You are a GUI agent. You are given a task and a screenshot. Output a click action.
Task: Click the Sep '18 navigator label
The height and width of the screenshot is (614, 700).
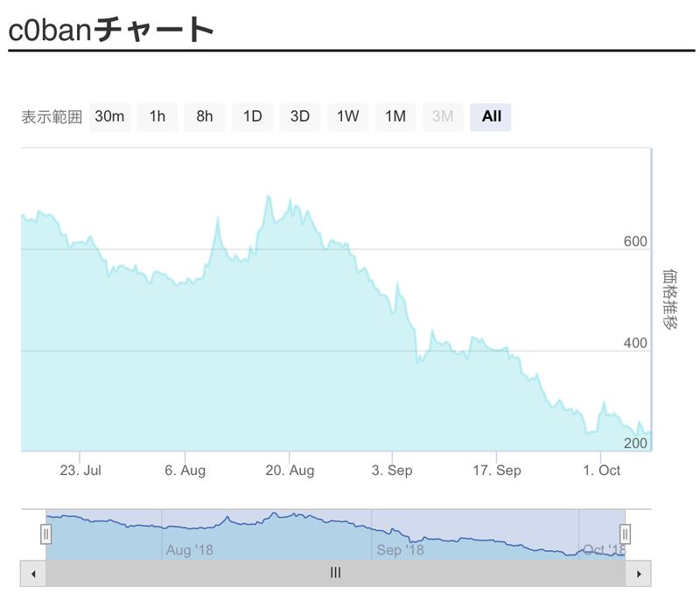pos(400,550)
